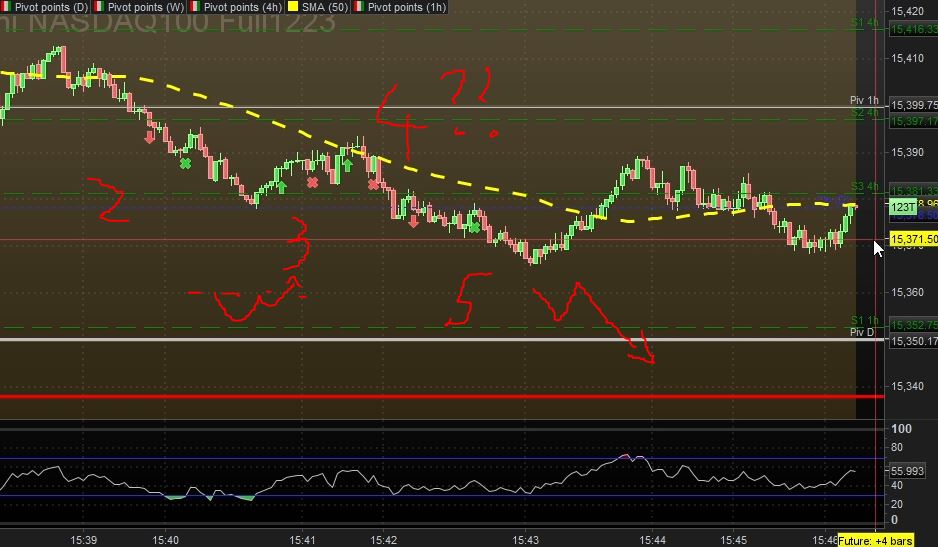Click the 123T label on the price axis

coord(903,207)
